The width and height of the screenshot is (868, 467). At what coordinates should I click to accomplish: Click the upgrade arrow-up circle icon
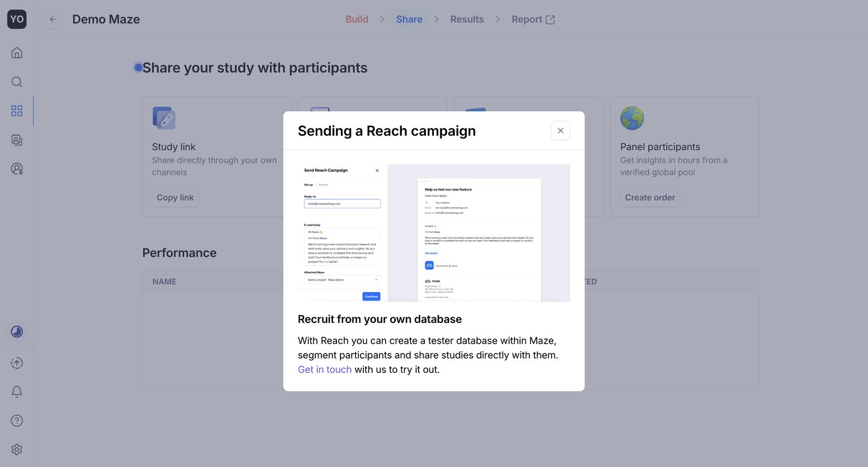pos(17,363)
